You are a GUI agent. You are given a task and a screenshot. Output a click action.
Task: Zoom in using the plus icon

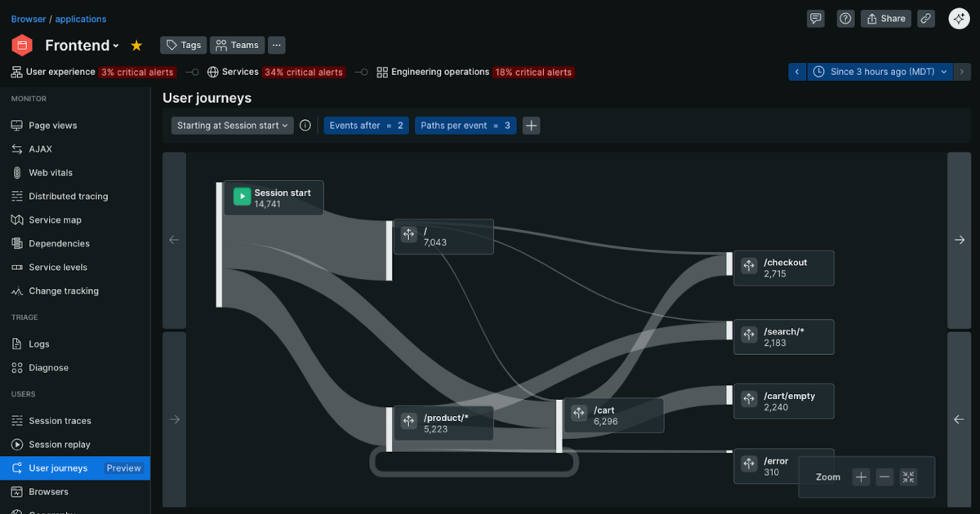[861, 476]
